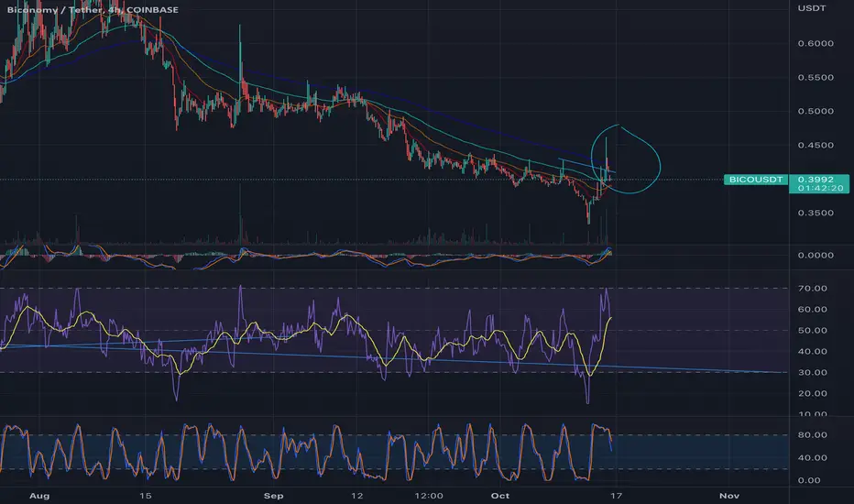
Task: Click the Sep date label on time axis
Action: point(273,496)
